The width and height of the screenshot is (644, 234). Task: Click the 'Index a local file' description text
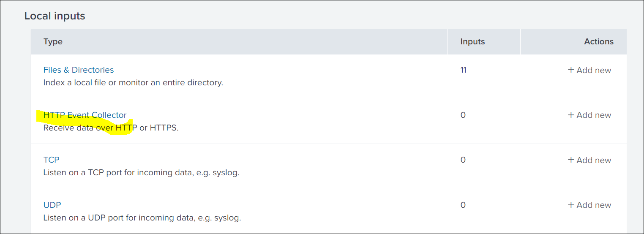[133, 83]
